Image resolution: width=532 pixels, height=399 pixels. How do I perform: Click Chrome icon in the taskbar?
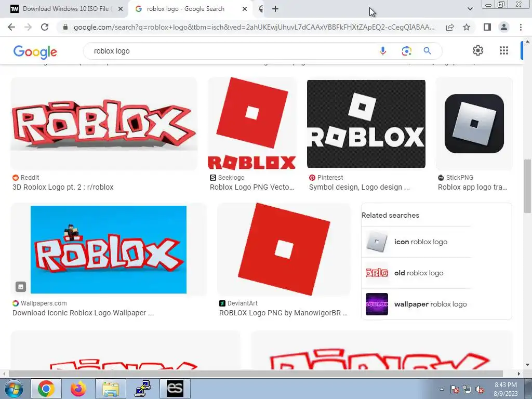(x=46, y=389)
